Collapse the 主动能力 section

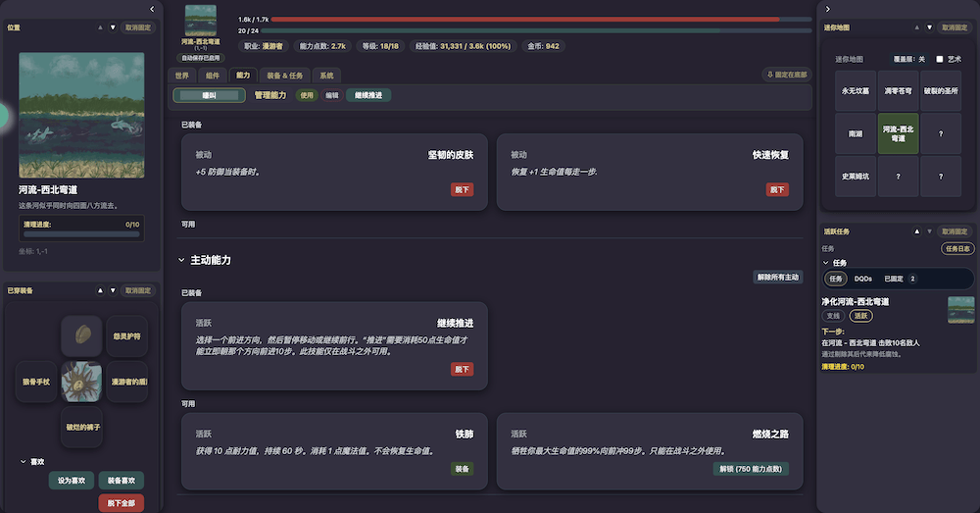181,260
